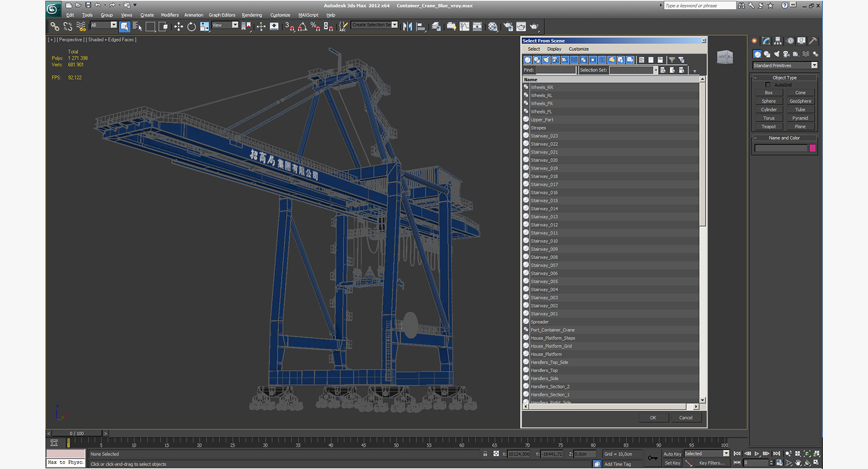868x469 pixels.
Task: Activate the Select Object tool
Action: point(124,26)
